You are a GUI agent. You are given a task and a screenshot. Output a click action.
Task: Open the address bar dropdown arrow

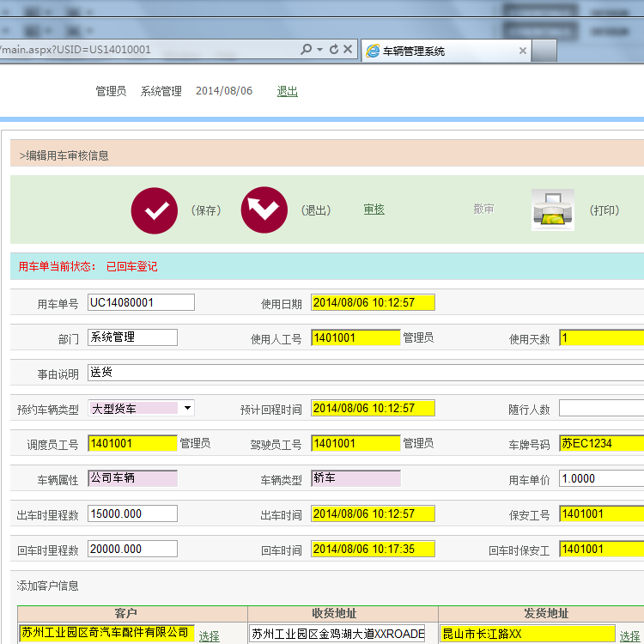point(319,50)
